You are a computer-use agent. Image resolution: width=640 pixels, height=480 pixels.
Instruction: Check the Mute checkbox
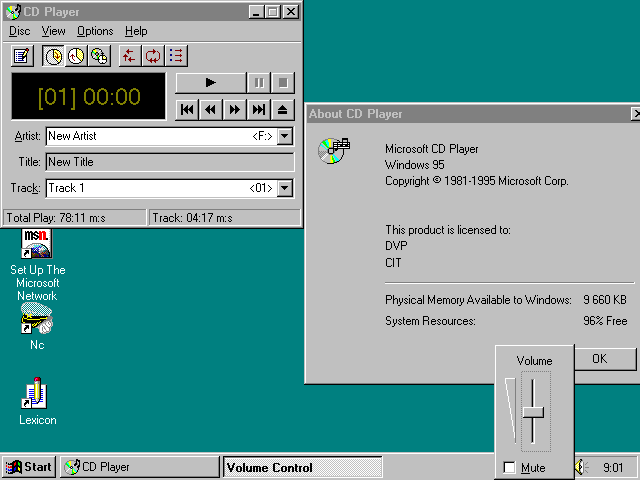510,468
